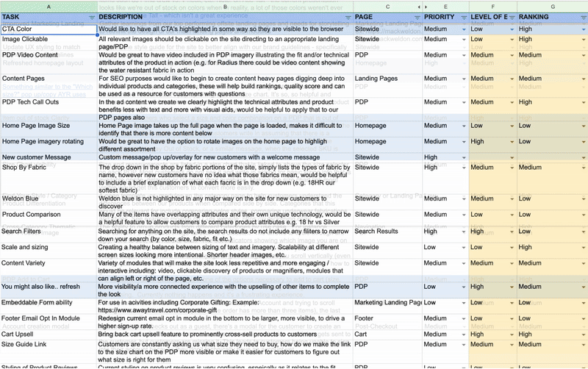The width and height of the screenshot is (588, 369).
Task: Open empty Level dropdown for New customer Message
Action: coord(512,157)
